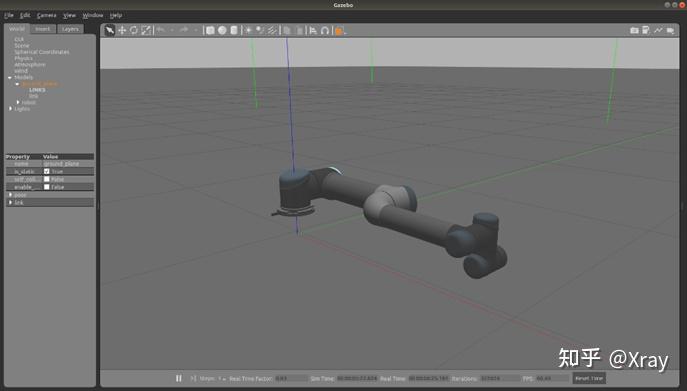Select the arrow selection mode tool
687x391 pixels.
[x=110, y=30]
